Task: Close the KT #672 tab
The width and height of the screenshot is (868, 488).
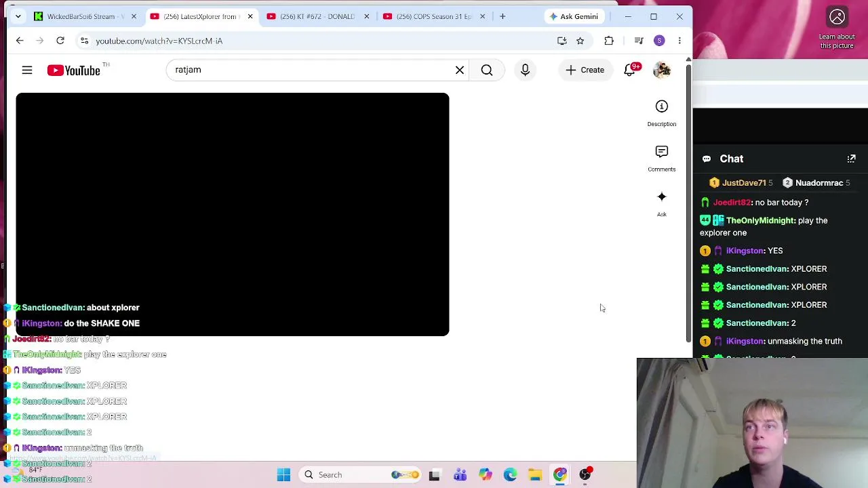Action: tap(366, 16)
